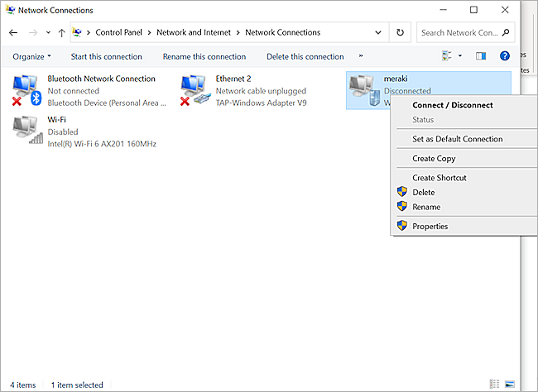Image resolution: width=538 pixels, height=392 pixels.
Task: Click the Ethernet 2 label
Action: point(233,79)
